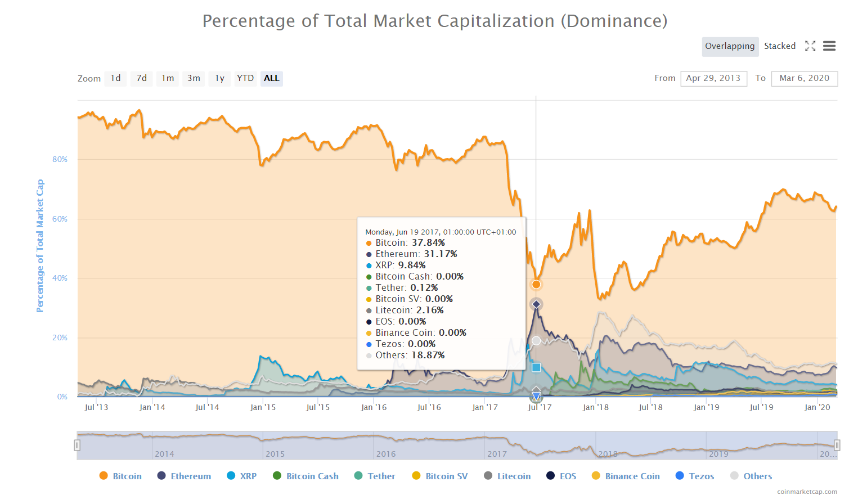Switch to Stacked chart mode
Viewport: 858px width, 504px height.
pos(780,46)
